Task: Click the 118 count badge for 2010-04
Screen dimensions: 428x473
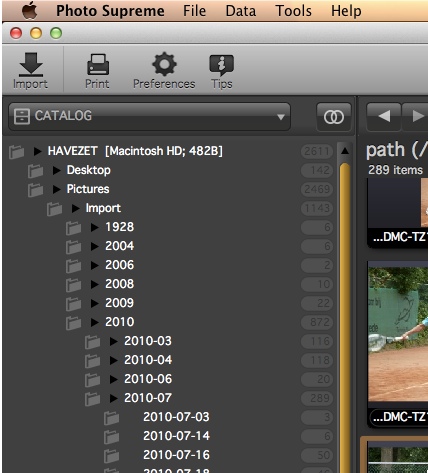Action: click(x=317, y=360)
